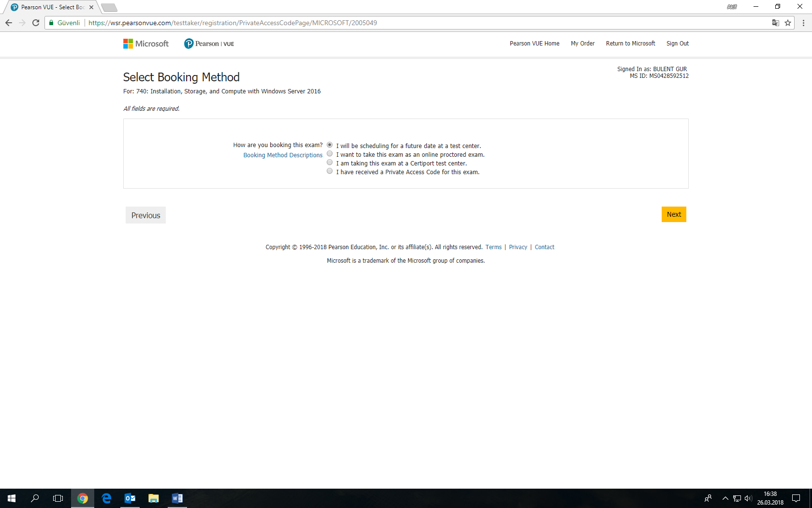The width and height of the screenshot is (812, 508).
Task: Click the volume speaker tray icon
Action: [748, 498]
